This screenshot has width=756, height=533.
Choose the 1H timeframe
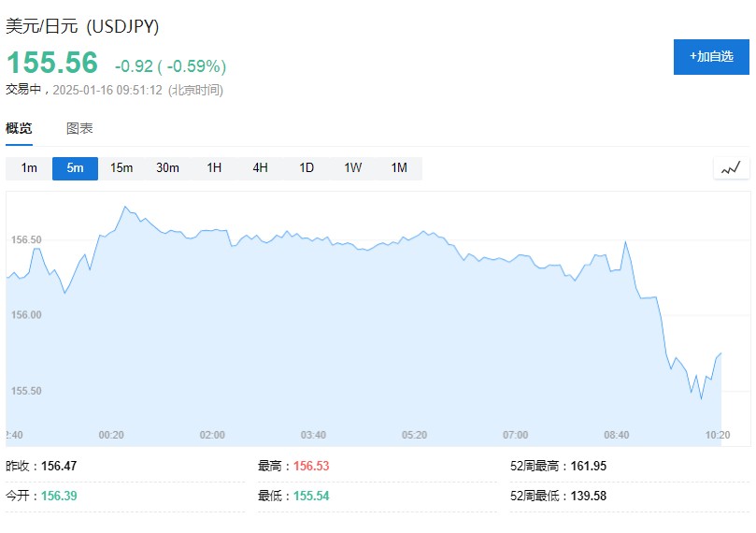(x=214, y=168)
